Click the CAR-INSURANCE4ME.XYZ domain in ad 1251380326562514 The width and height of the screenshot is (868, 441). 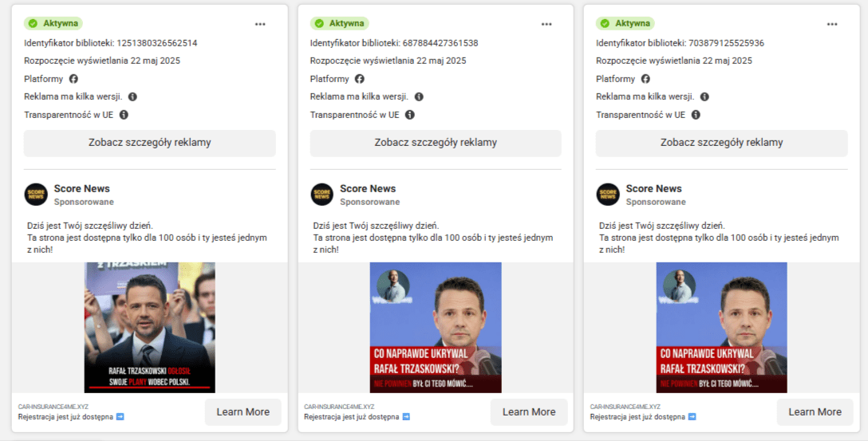(x=53, y=407)
